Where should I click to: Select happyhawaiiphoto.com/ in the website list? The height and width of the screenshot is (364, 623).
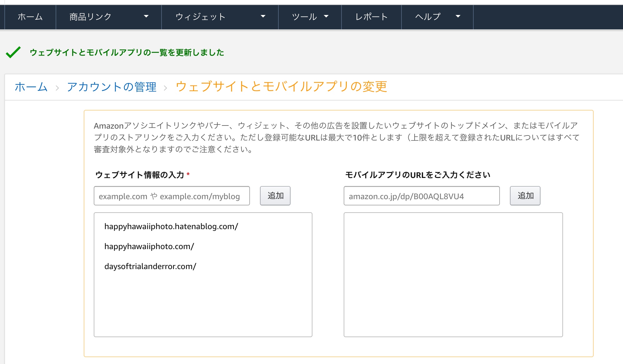pos(149,247)
